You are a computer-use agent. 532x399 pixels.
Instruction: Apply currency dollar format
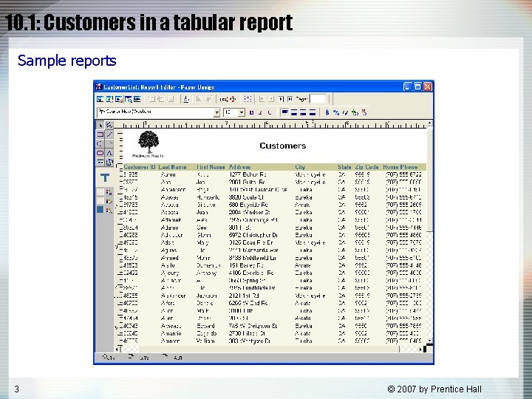(x=327, y=112)
